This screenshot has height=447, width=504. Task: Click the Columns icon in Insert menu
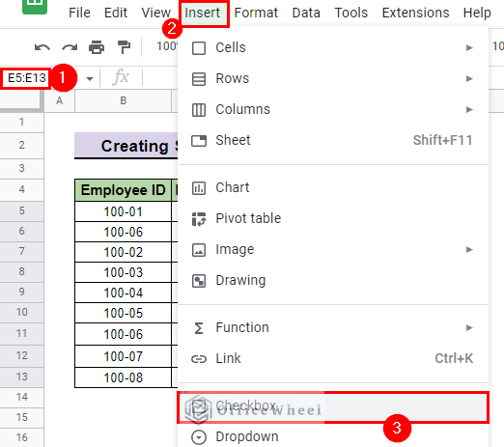point(199,110)
